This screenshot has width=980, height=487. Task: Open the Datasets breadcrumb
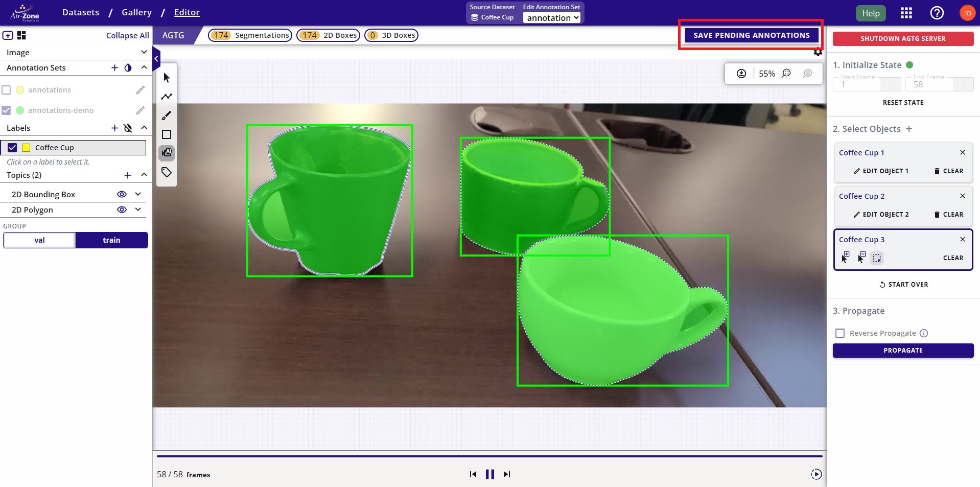(81, 12)
